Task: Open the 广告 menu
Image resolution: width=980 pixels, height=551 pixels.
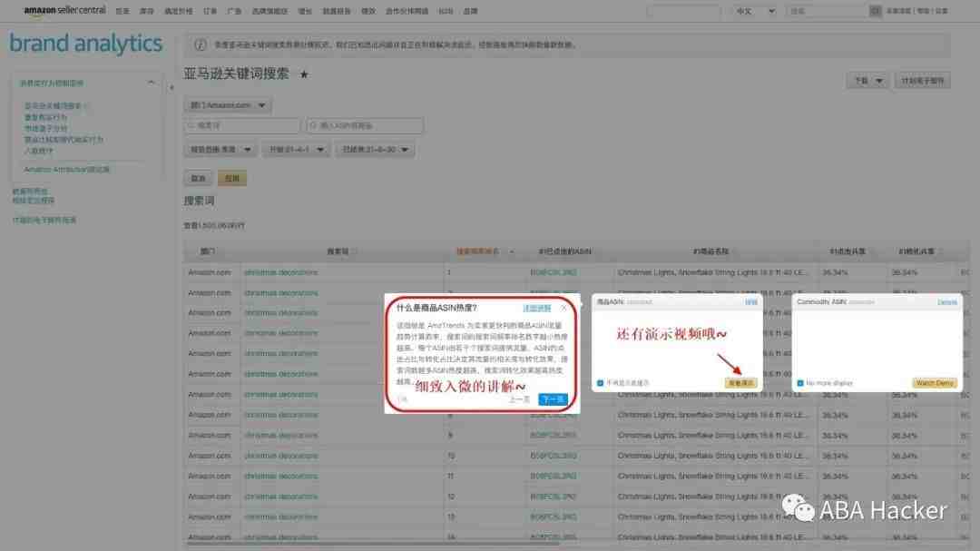Action: [234, 11]
